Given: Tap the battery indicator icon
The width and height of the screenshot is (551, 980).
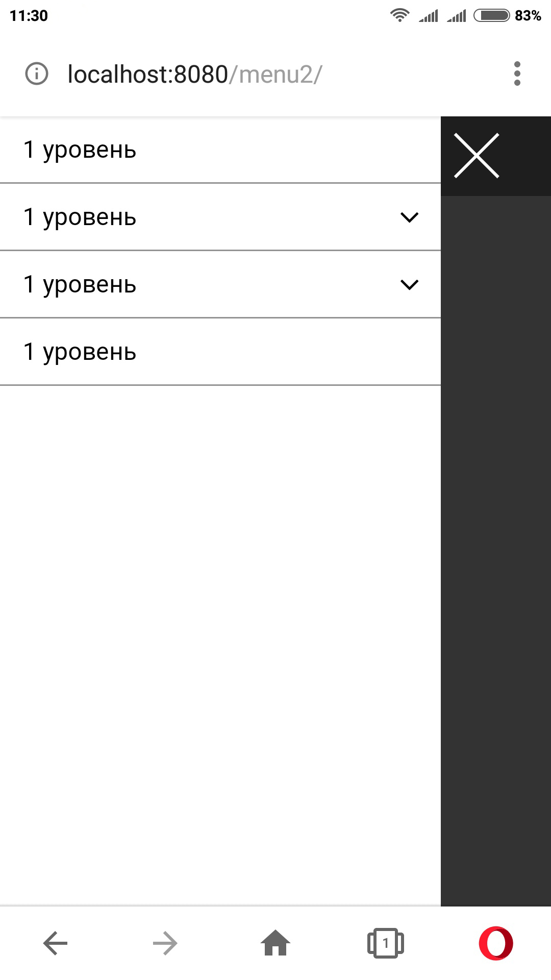Looking at the screenshot, I should (x=491, y=15).
